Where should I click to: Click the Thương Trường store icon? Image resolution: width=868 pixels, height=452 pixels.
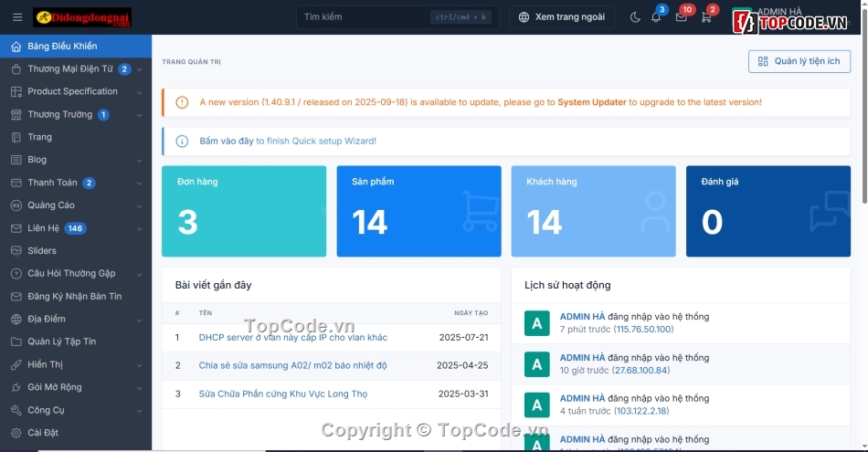coord(16,114)
